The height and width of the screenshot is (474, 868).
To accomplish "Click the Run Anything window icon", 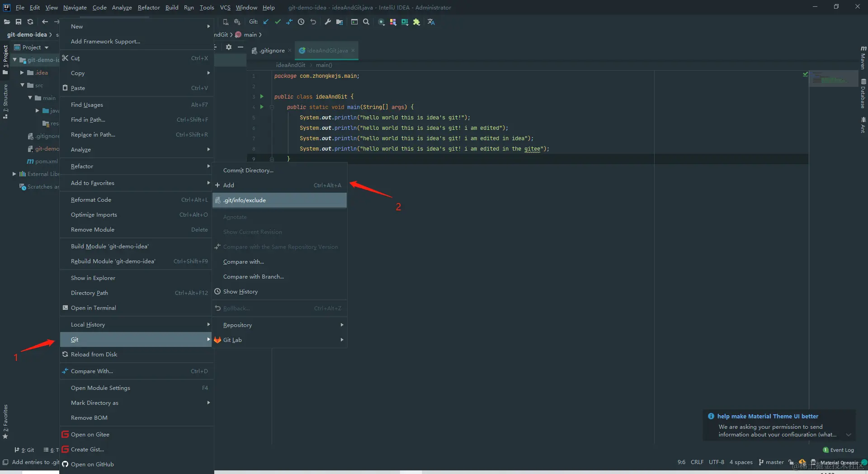I will tap(354, 22).
